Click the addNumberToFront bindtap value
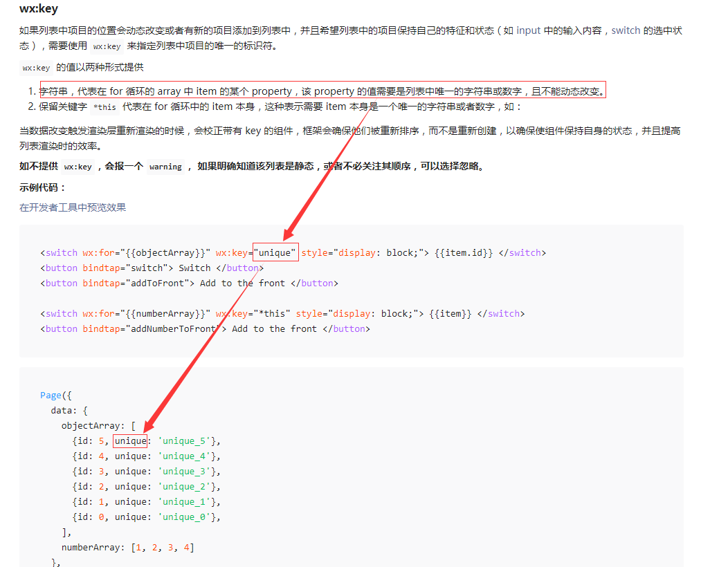728x567 pixels. [x=174, y=329]
